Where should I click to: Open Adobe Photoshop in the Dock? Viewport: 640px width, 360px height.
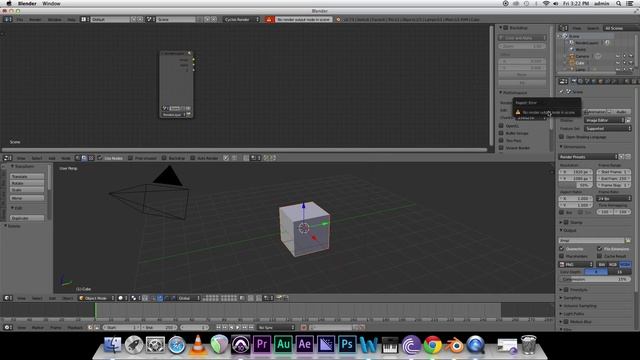(x=347, y=344)
